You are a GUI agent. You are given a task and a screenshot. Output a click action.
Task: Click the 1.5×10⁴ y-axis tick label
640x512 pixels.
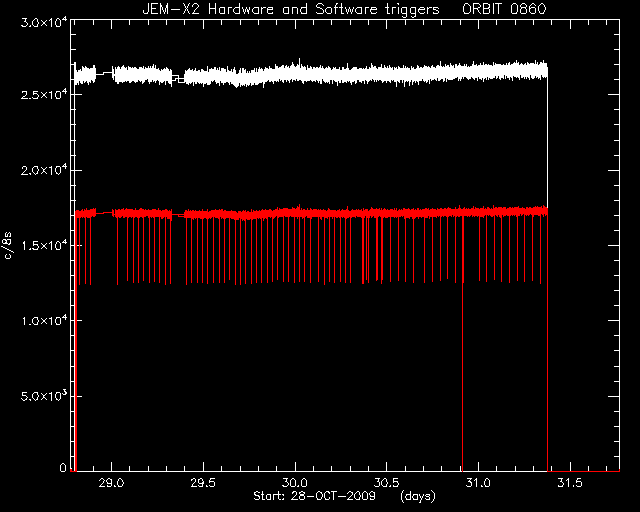tap(44, 244)
